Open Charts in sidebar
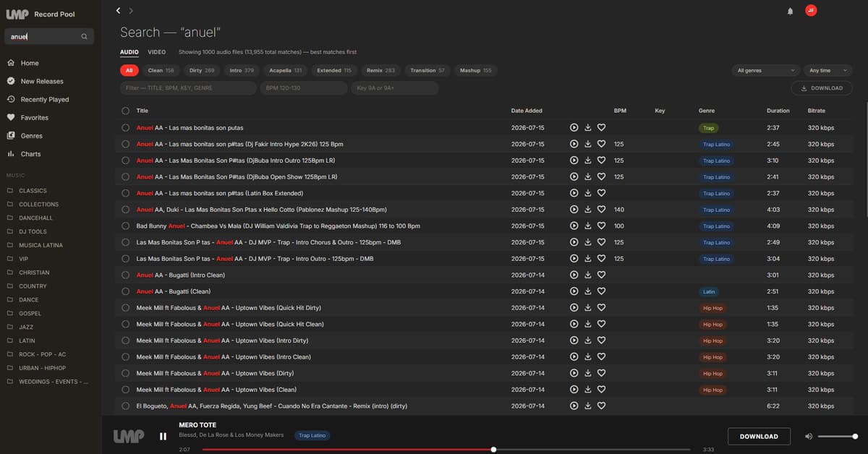The height and width of the screenshot is (454, 868). coord(30,154)
